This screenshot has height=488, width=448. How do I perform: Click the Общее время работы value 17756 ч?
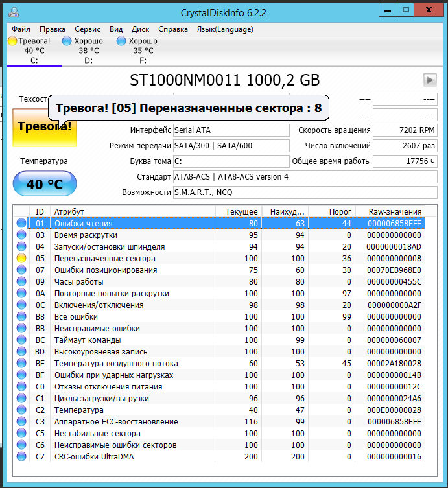(405, 161)
